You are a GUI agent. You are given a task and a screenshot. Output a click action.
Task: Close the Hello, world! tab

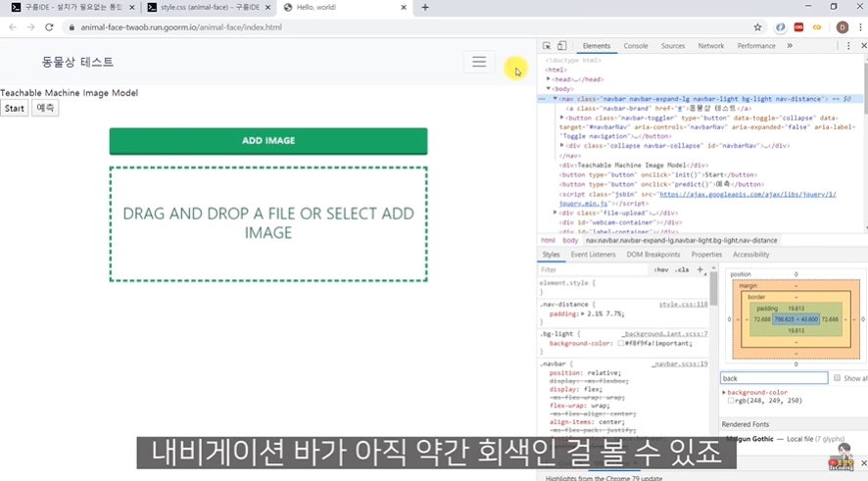pos(404,7)
